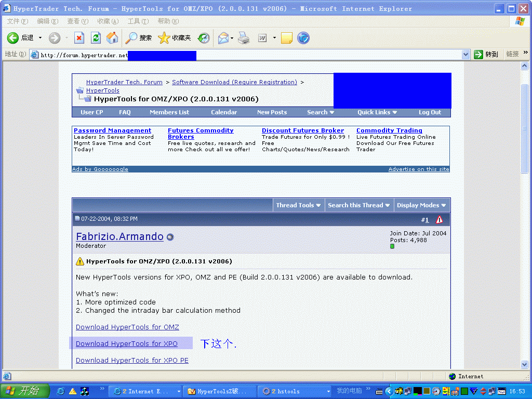Switch to hstools taskbar group

294,391
